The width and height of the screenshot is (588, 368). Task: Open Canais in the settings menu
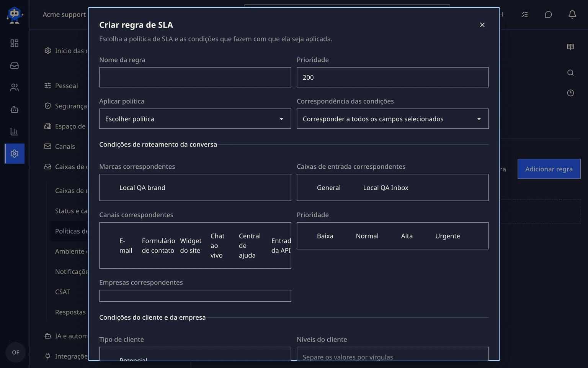[x=66, y=146]
